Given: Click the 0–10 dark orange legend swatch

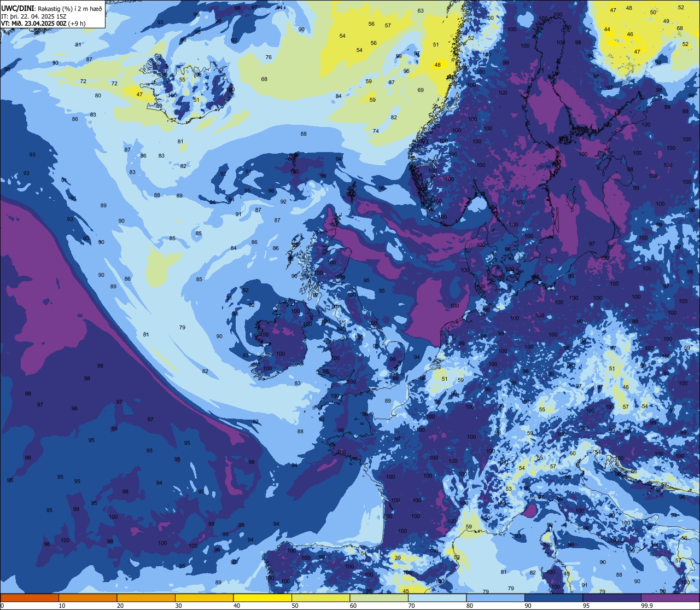Looking at the screenshot, I should pos(30,597).
